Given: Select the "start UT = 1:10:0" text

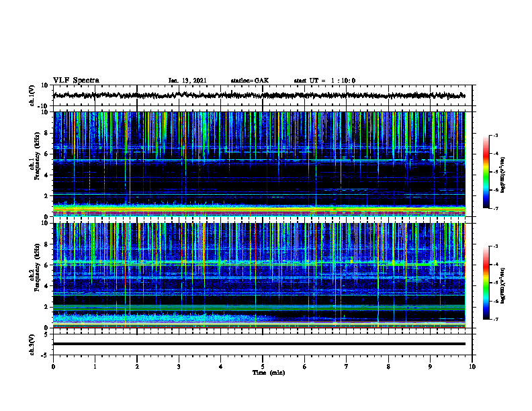Looking at the screenshot, I should click(x=324, y=81).
